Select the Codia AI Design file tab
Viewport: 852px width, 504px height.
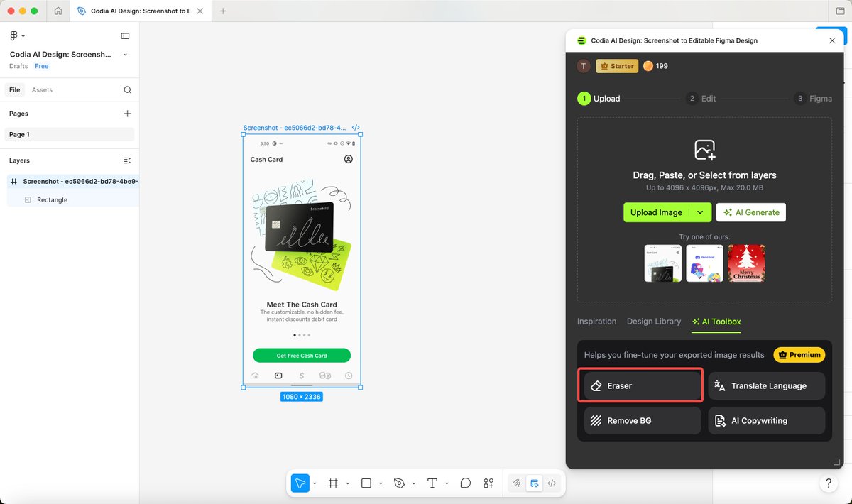[x=141, y=11]
